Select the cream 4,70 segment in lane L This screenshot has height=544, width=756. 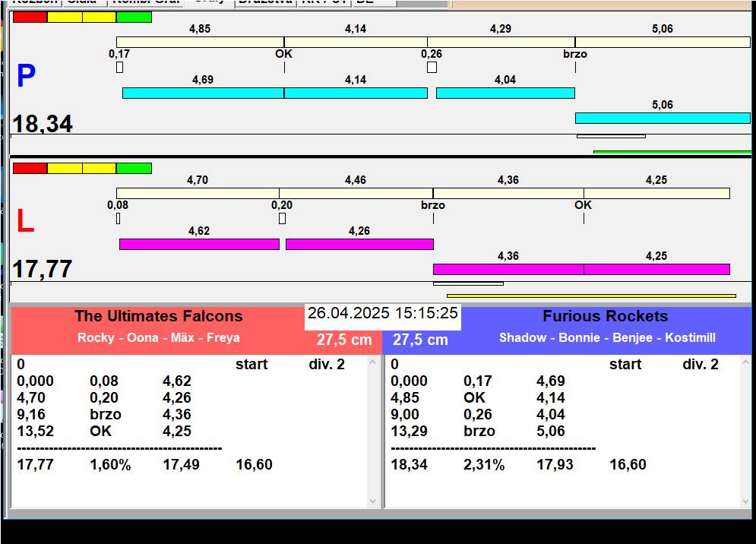(198, 194)
